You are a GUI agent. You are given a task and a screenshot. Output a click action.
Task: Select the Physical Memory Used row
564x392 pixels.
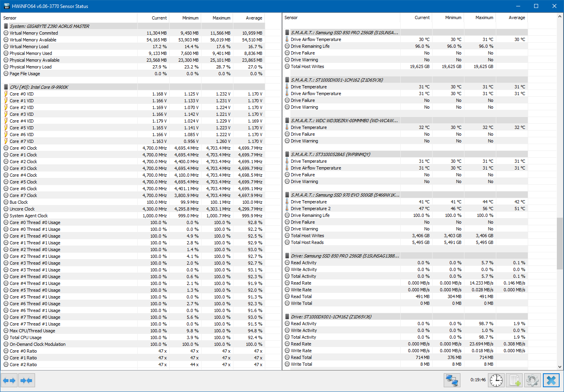tap(133, 53)
